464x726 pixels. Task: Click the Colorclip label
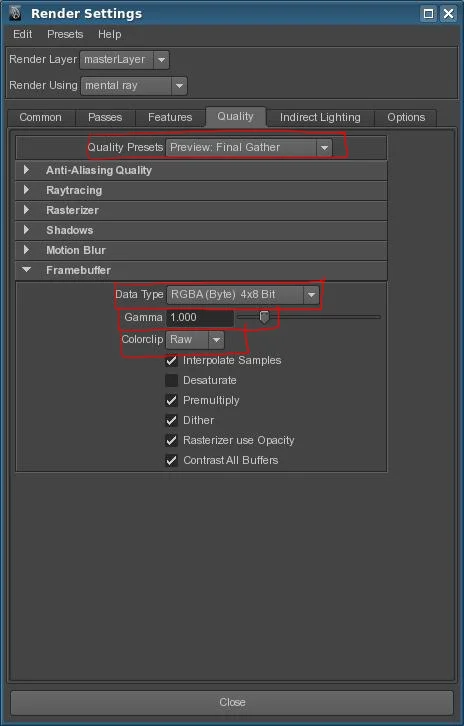point(142,339)
